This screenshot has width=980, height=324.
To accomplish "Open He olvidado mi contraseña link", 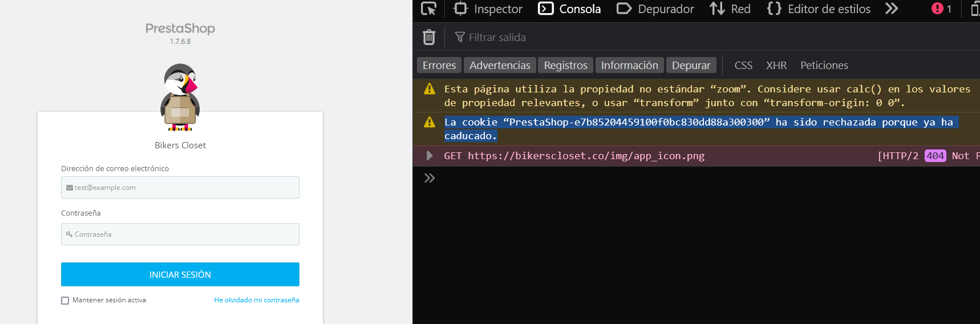I will 257,300.
